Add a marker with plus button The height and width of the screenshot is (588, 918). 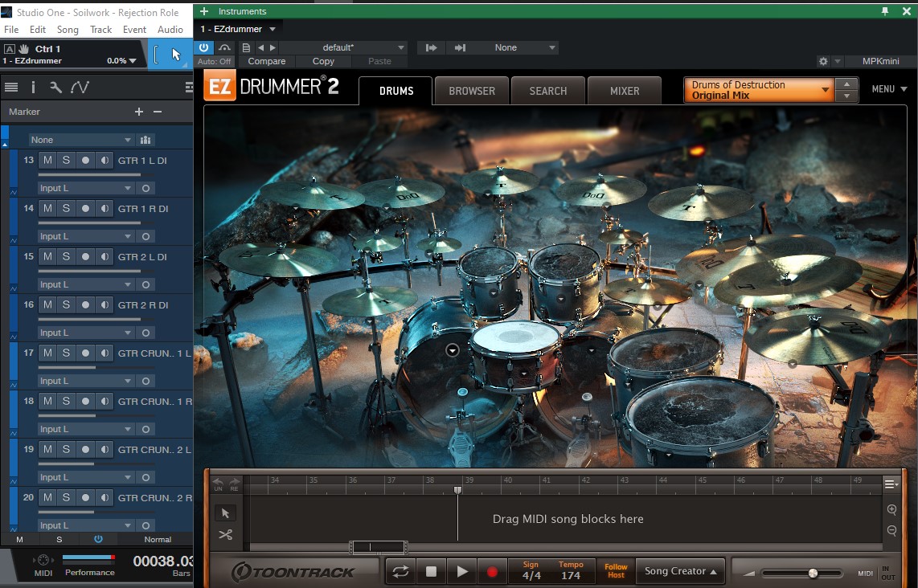139,111
